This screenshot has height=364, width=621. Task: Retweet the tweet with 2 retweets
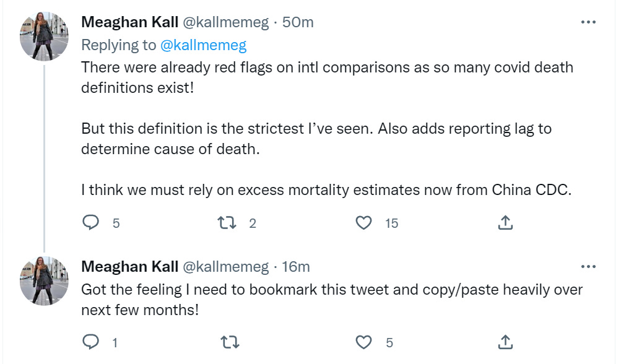coord(227,223)
